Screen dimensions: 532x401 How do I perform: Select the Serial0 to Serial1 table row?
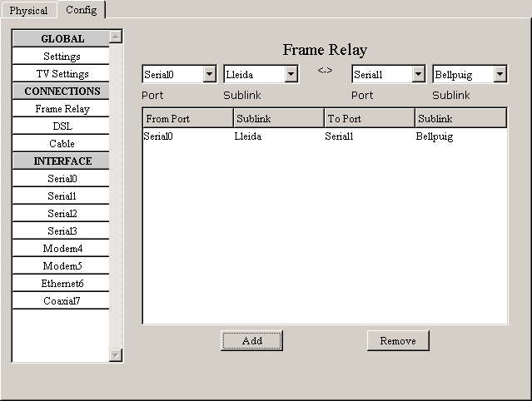pos(324,136)
